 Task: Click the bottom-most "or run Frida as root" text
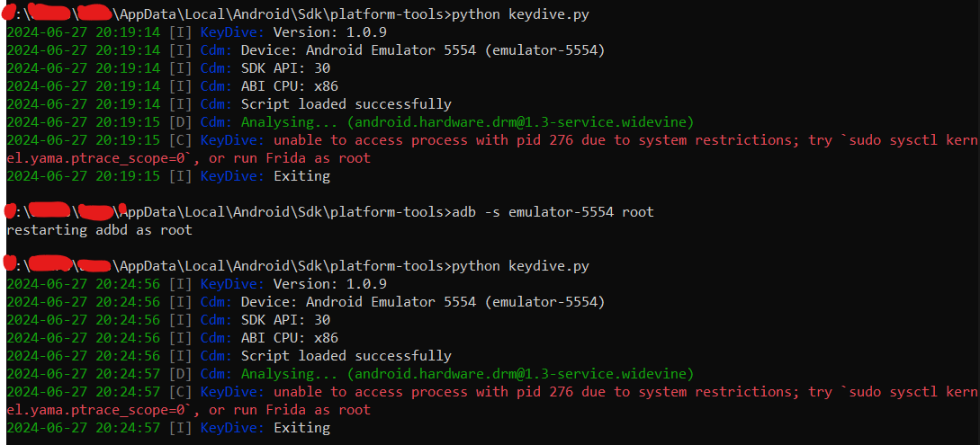tap(290, 410)
